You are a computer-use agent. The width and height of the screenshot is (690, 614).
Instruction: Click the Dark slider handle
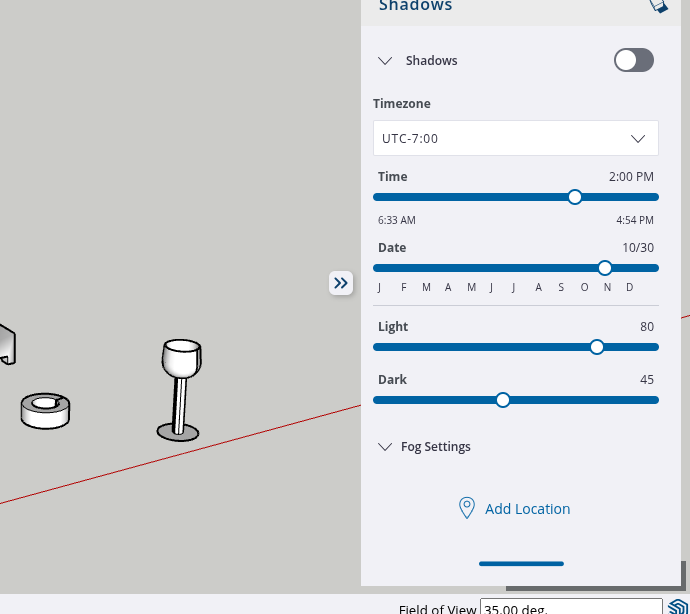tap(503, 400)
